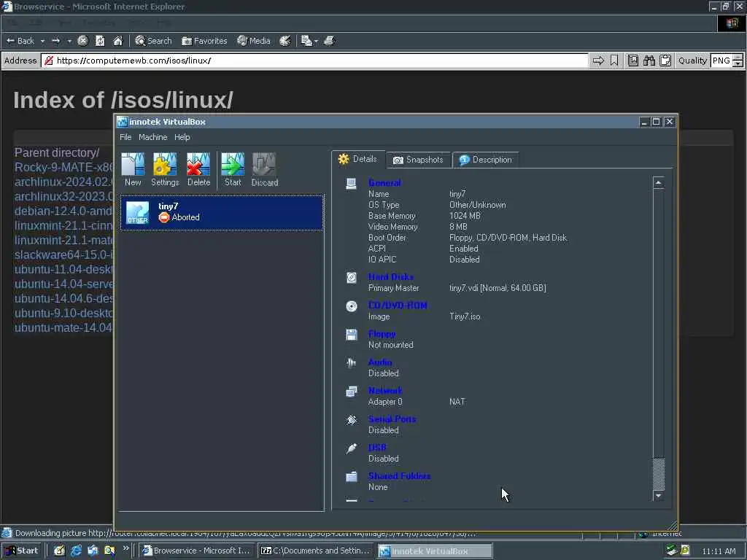This screenshot has width=747, height=560.
Task: Click the floppy disk icon in details
Action: [x=352, y=335]
